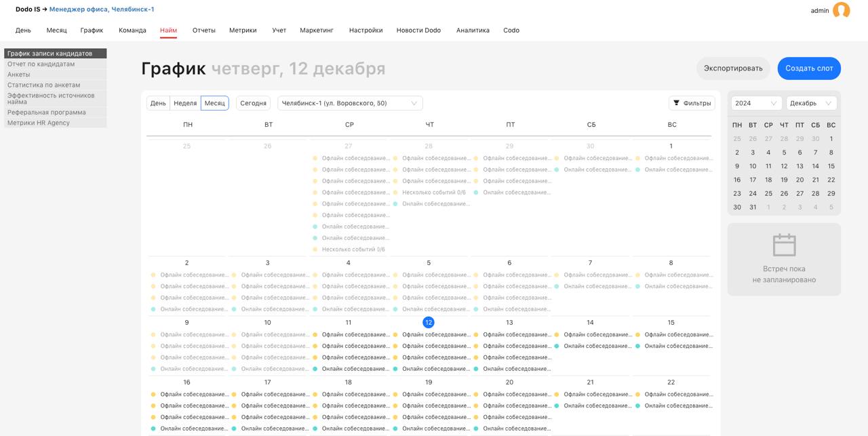Expand the 2024 year dropdown
Image resolution: width=868 pixels, height=436 pixels.
click(756, 103)
